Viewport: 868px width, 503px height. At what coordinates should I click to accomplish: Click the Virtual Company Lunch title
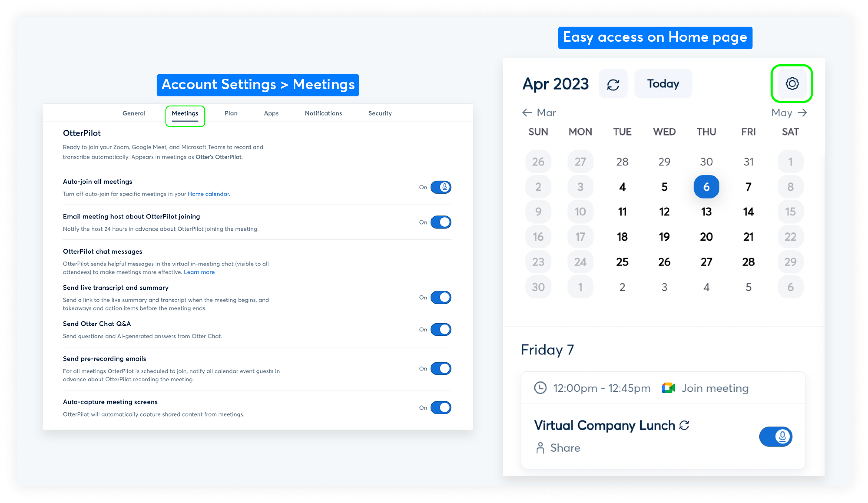click(604, 425)
